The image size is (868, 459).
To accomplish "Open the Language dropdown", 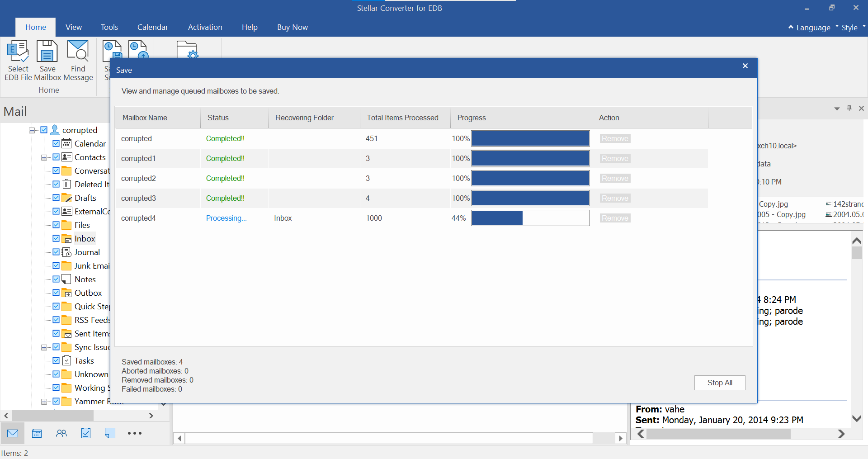I will click(x=813, y=28).
